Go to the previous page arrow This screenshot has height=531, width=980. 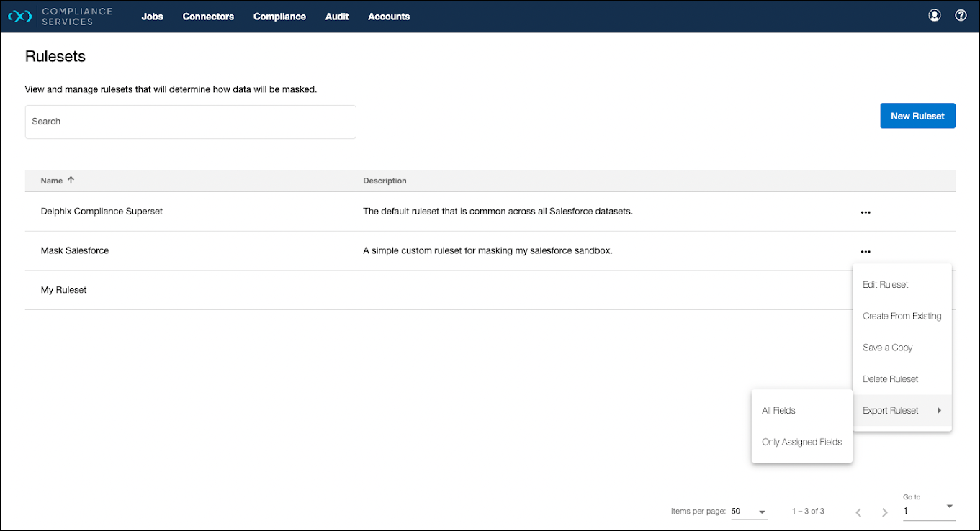[858, 512]
